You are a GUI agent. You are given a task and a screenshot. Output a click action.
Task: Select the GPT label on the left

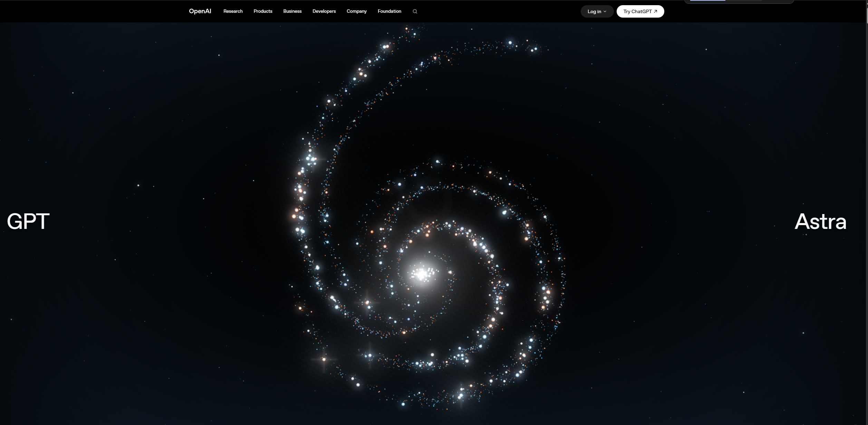[28, 221]
